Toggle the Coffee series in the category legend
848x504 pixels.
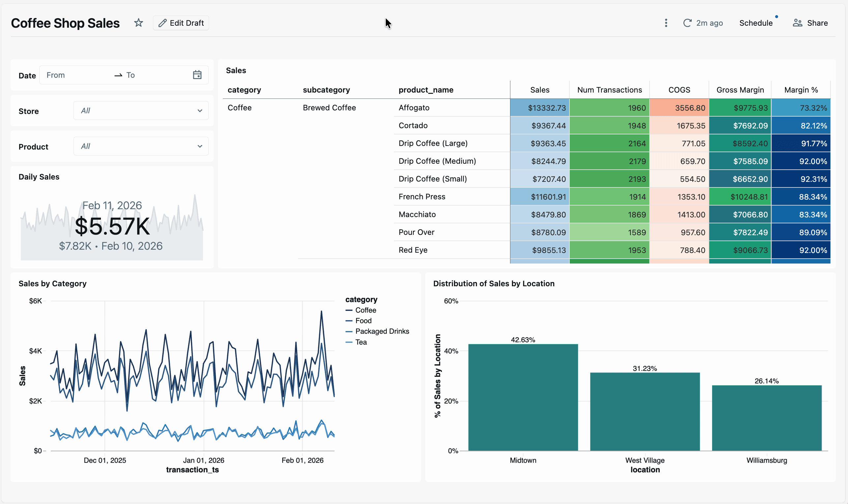[x=365, y=310]
